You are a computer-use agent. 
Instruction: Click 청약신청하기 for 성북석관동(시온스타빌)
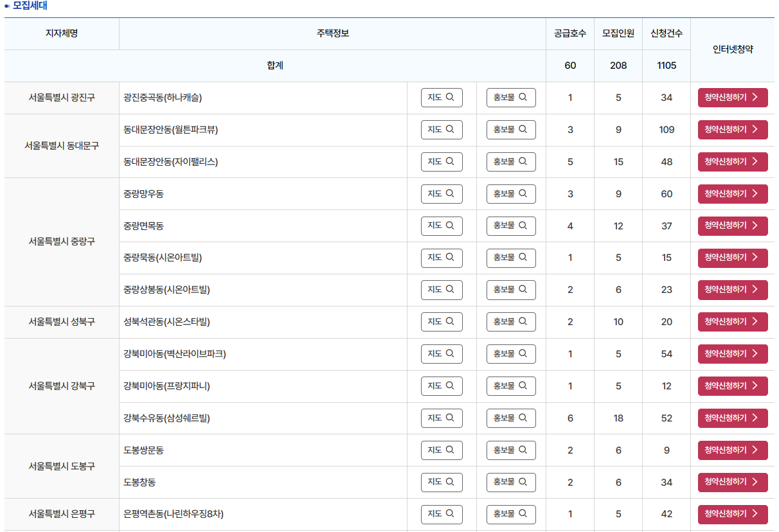(x=733, y=322)
